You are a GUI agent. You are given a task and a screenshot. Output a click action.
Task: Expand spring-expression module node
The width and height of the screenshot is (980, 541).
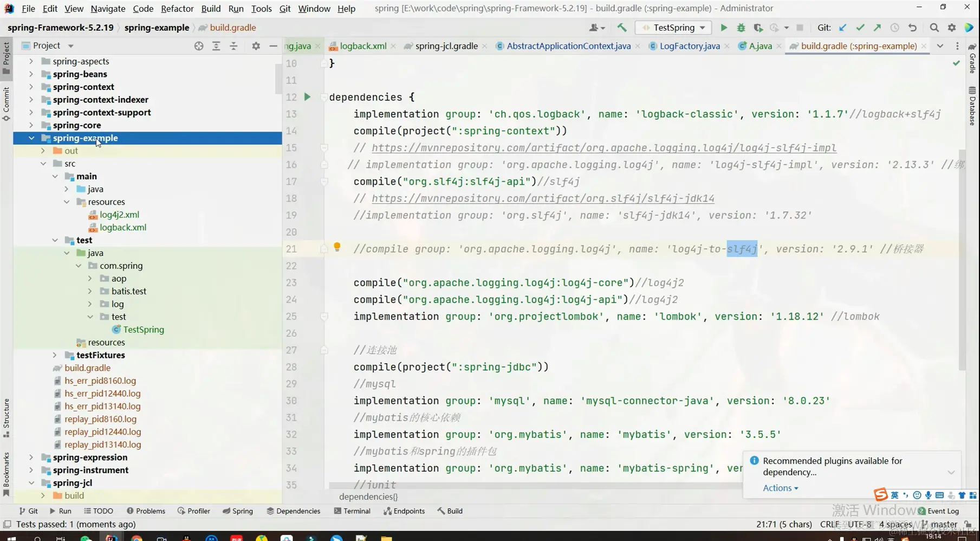[31, 458]
